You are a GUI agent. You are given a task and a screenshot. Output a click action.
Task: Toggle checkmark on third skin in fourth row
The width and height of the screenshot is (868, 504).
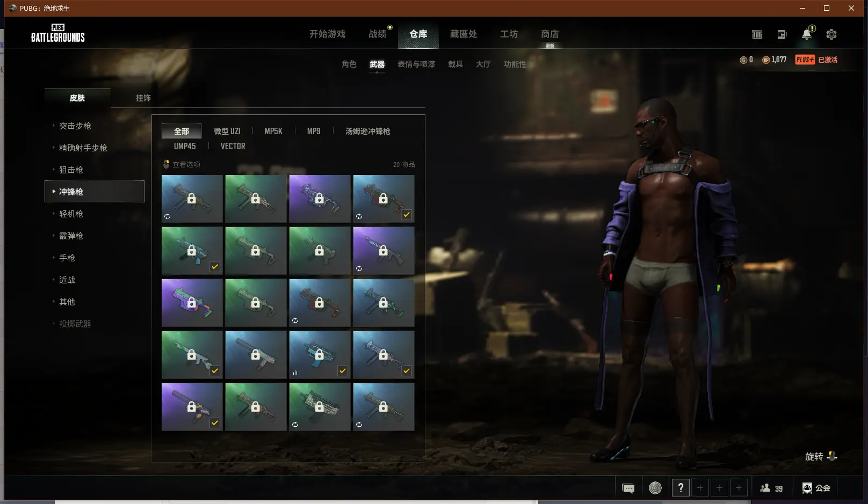pos(343,371)
